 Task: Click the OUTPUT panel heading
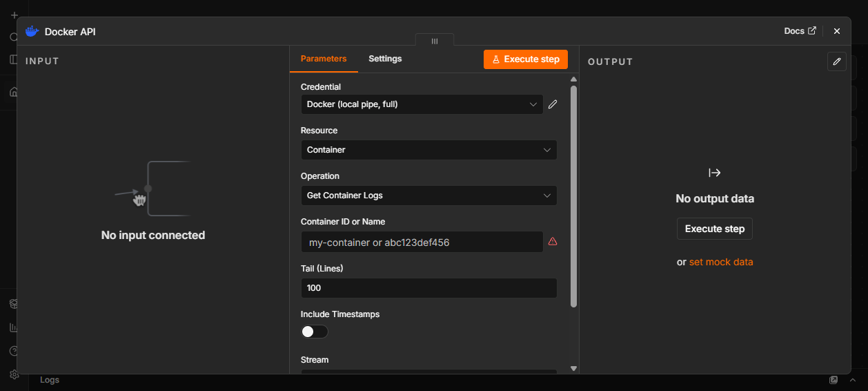pos(611,62)
